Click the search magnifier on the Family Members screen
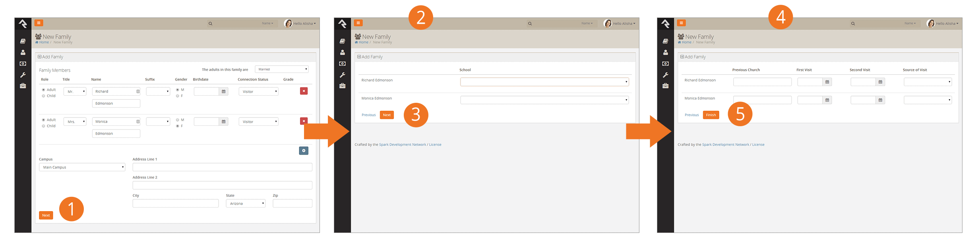 tap(211, 24)
